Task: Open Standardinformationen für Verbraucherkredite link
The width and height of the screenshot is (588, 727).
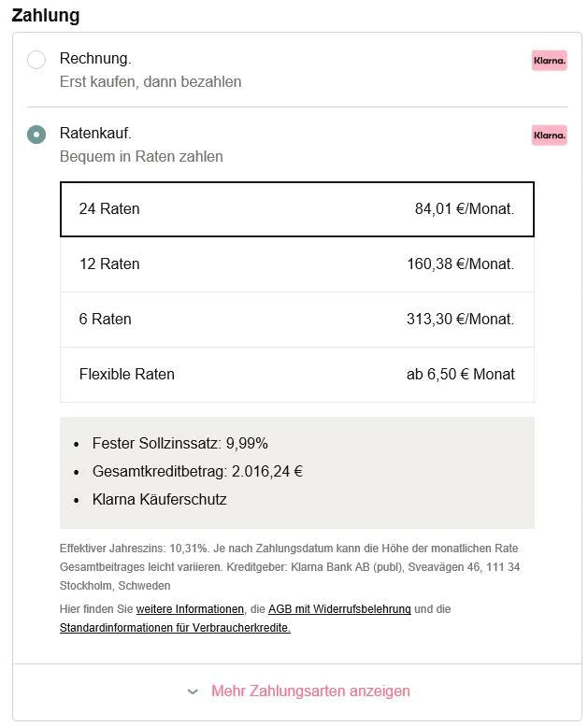Action: (x=175, y=628)
